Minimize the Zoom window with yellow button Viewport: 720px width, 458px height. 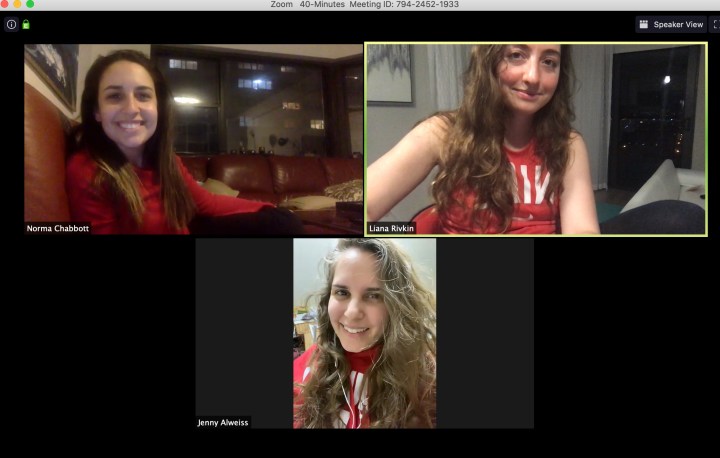[17, 4]
